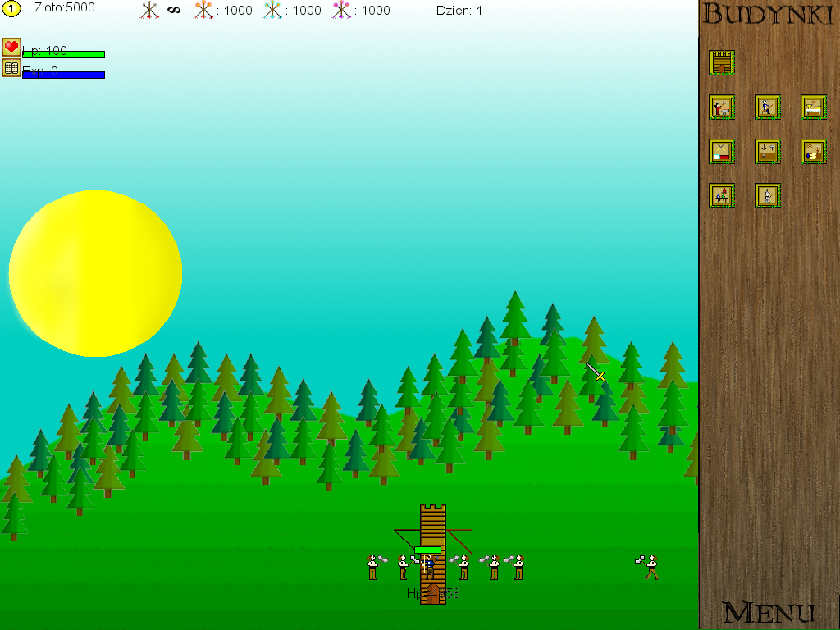Switch to the magenta arrow type
This screenshot has width=840, height=630.
341,11
